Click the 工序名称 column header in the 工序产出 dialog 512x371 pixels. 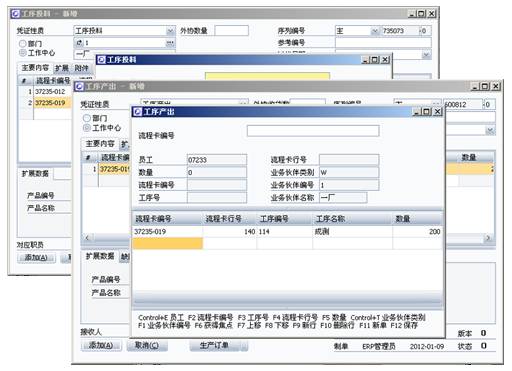tap(352, 219)
